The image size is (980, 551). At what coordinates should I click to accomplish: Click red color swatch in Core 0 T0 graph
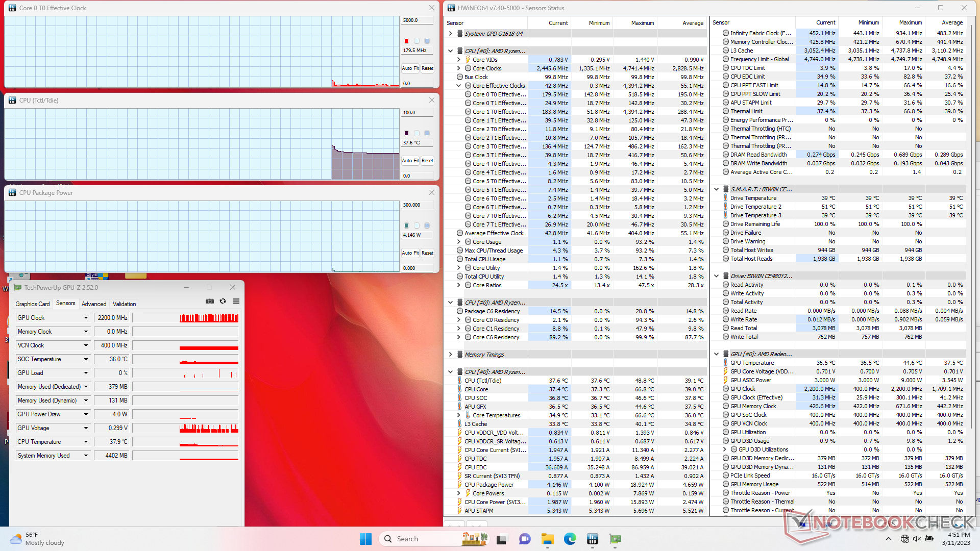(x=406, y=41)
